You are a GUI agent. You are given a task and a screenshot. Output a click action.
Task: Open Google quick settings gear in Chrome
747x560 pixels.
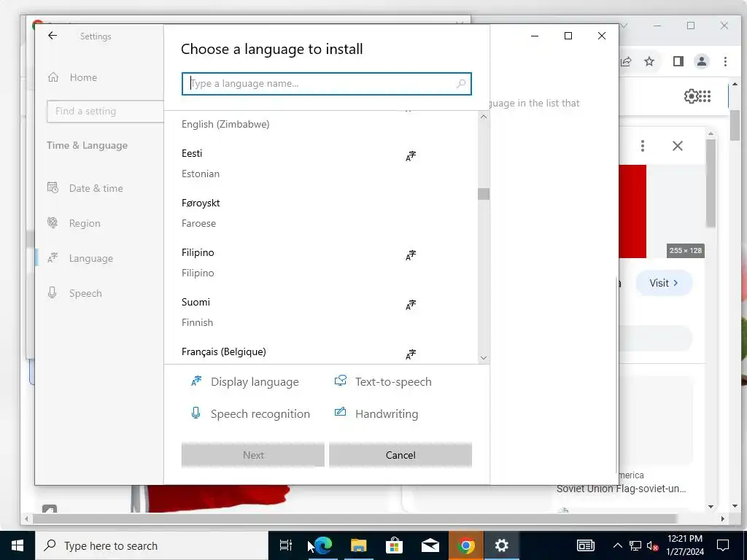coord(690,96)
